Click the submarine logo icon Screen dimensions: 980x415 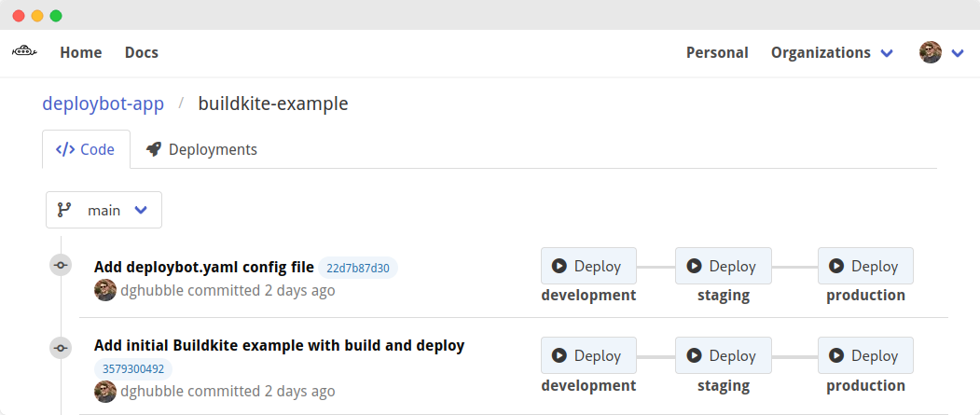24,52
